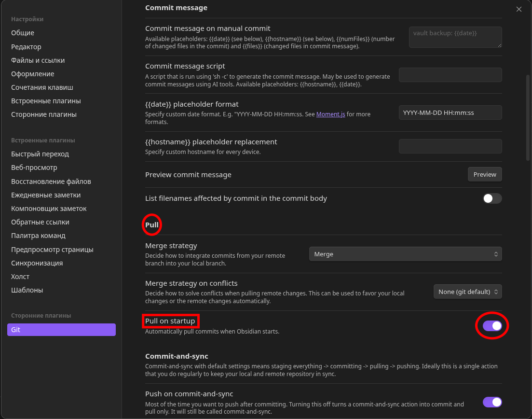This screenshot has width=532, height=419.
Task: Open Сторонние плагины settings section
Action: click(x=43, y=114)
